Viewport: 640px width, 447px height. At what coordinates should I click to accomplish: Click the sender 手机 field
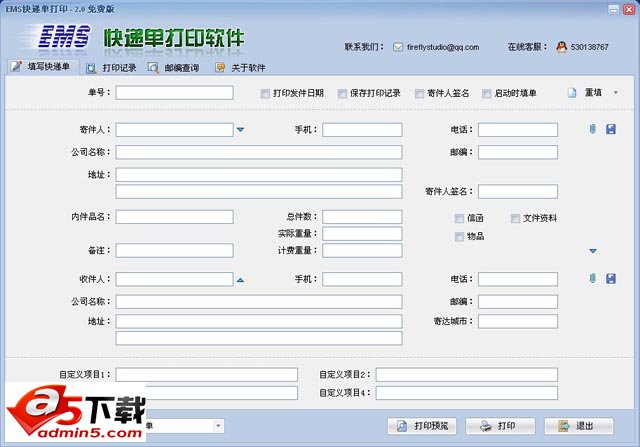tap(362, 130)
